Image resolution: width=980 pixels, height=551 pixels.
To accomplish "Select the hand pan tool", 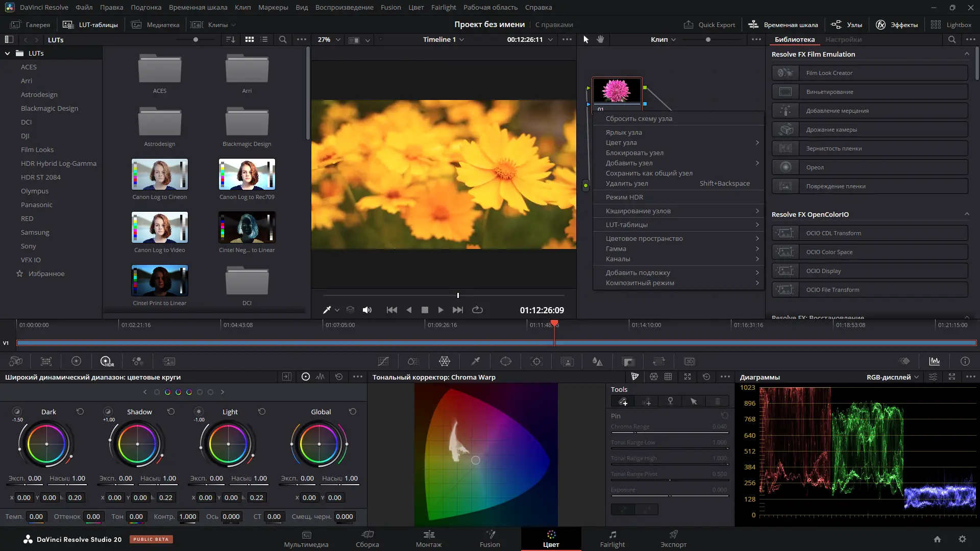I will click(x=600, y=39).
